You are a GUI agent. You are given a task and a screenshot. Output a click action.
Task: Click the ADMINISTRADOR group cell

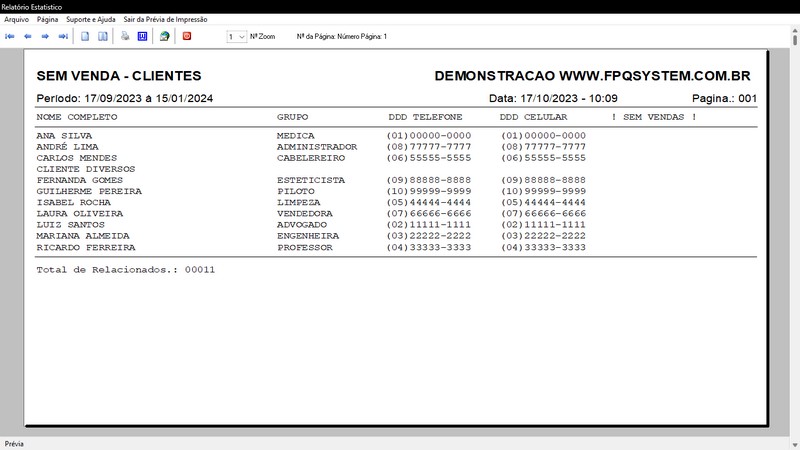click(317, 147)
